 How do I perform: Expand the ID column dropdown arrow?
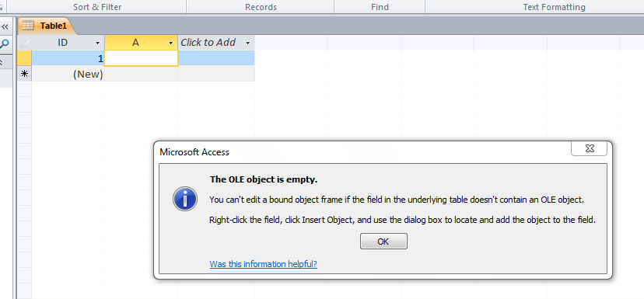point(97,43)
